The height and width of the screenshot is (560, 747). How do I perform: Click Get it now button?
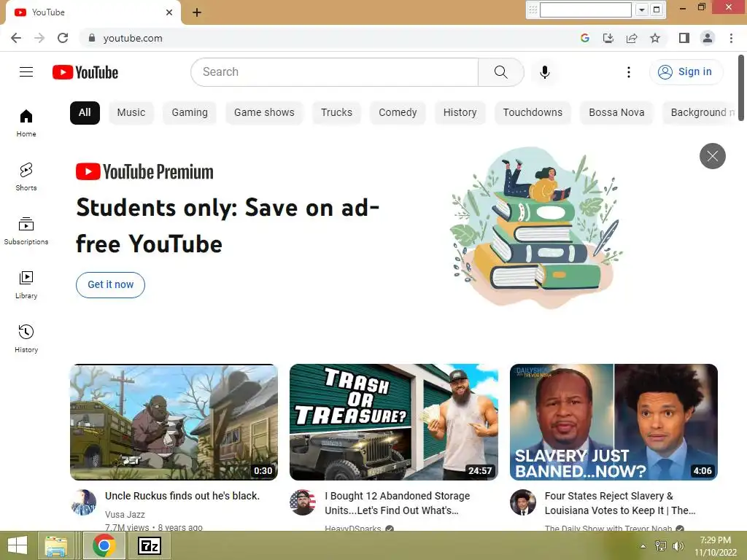(x=111, y=285)
